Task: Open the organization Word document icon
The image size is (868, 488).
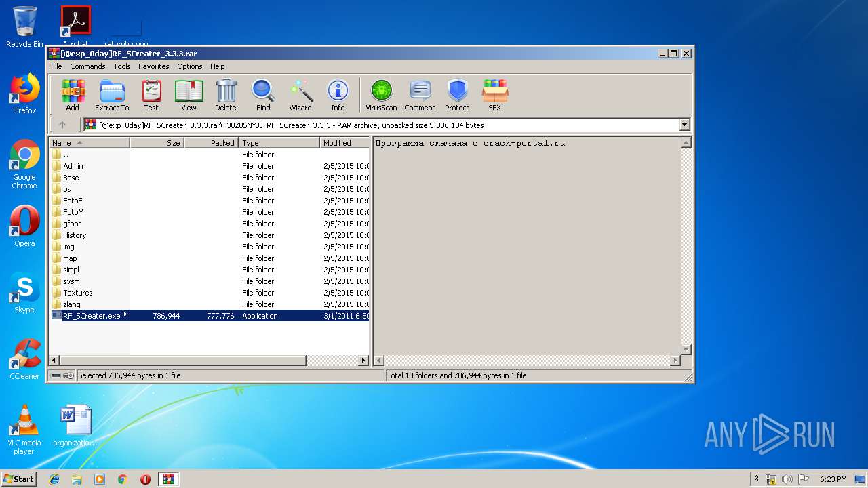Action: (75, 426)
